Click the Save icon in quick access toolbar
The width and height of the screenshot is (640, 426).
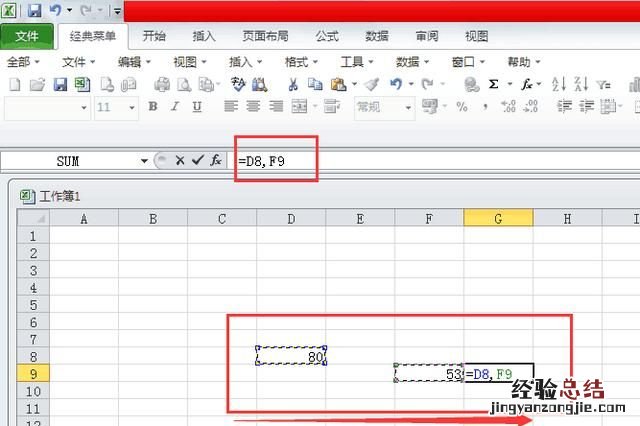pyautogui.click(x=34, y=11)
